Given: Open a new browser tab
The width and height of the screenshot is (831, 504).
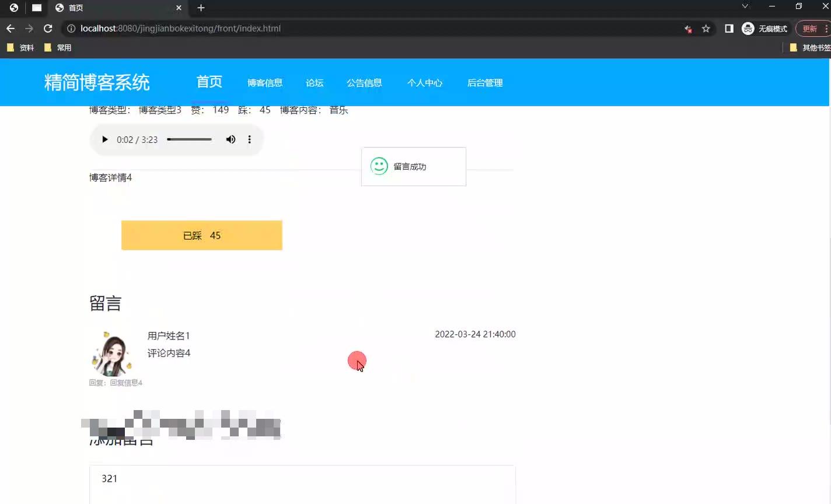Looking at the screenshot, I should tap(201, 8).
